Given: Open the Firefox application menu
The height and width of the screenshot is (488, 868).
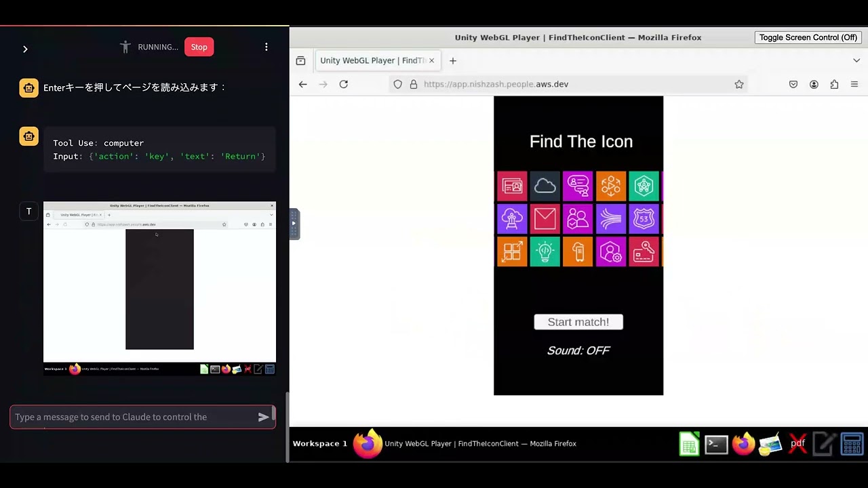Looking at the screenshot, I should tap(854, 84).
